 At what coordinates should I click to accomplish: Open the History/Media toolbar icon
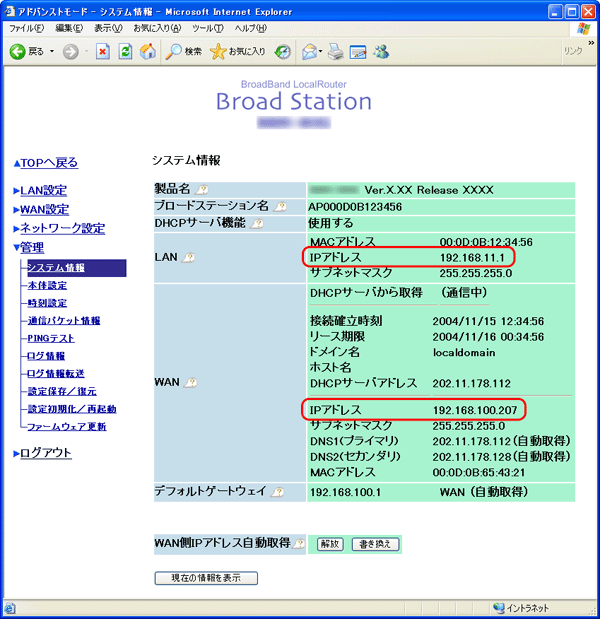(283, 52)
